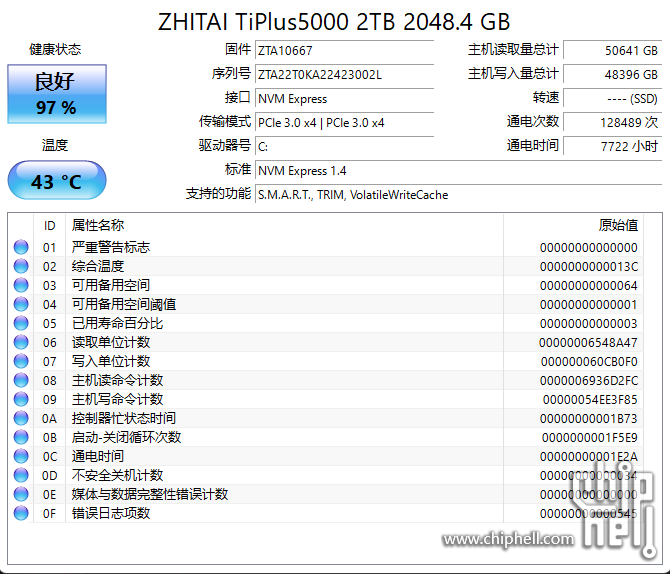Click raw value 0000006936D2FC
The height and width of the screenshot is (574, 670).
tap(589, 380)
